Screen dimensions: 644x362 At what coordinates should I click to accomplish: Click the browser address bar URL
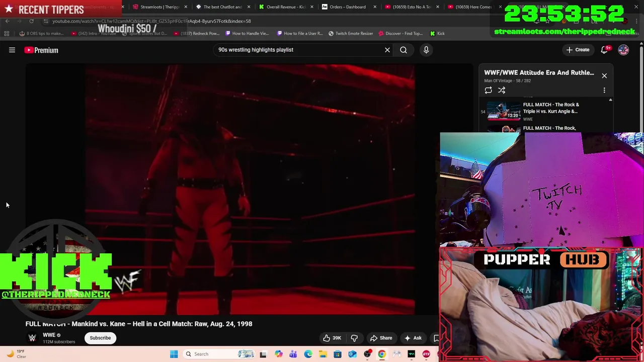click(151, 21)
